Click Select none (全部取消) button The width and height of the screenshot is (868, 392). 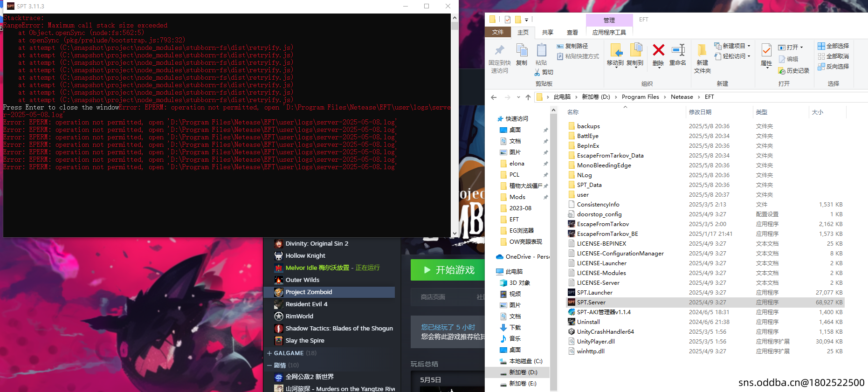[833, 56]
